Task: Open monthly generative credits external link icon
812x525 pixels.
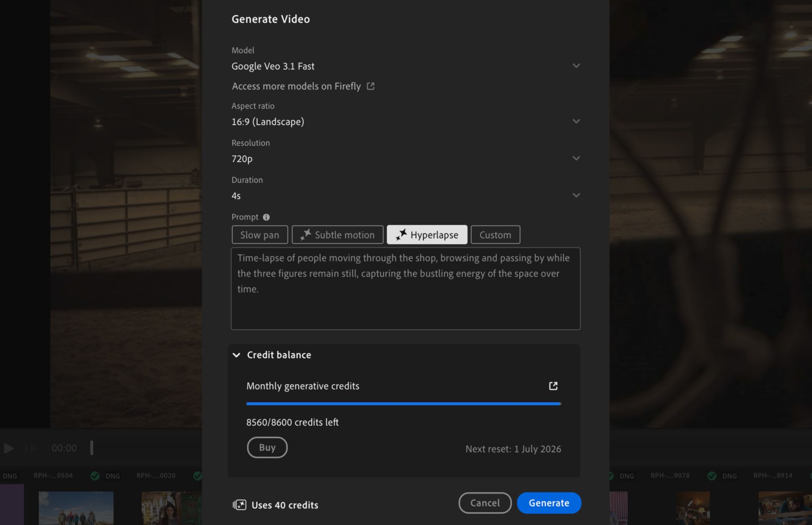Action: pos(553,386)
